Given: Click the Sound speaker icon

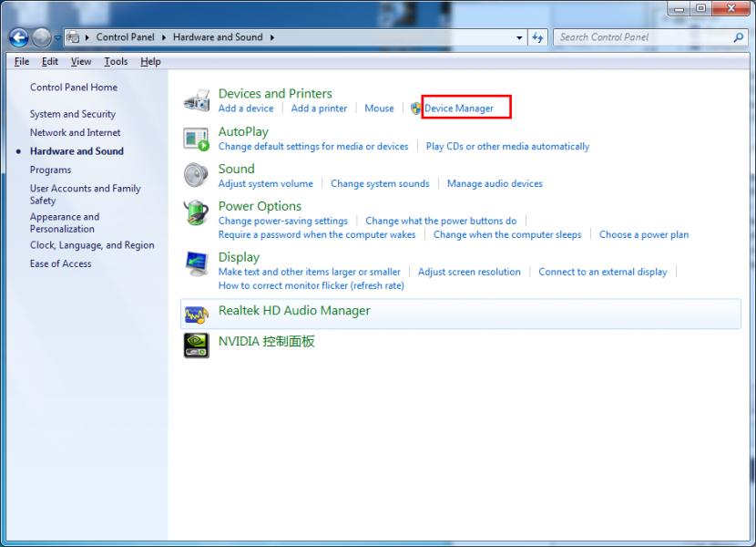Looking at the screenshot, I should tap(196, 175).
